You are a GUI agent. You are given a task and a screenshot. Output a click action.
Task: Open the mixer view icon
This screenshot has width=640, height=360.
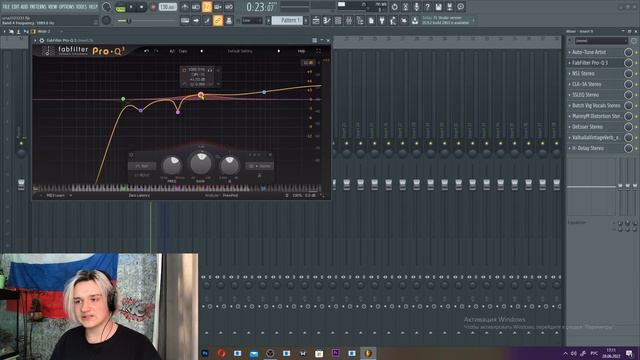349,20
